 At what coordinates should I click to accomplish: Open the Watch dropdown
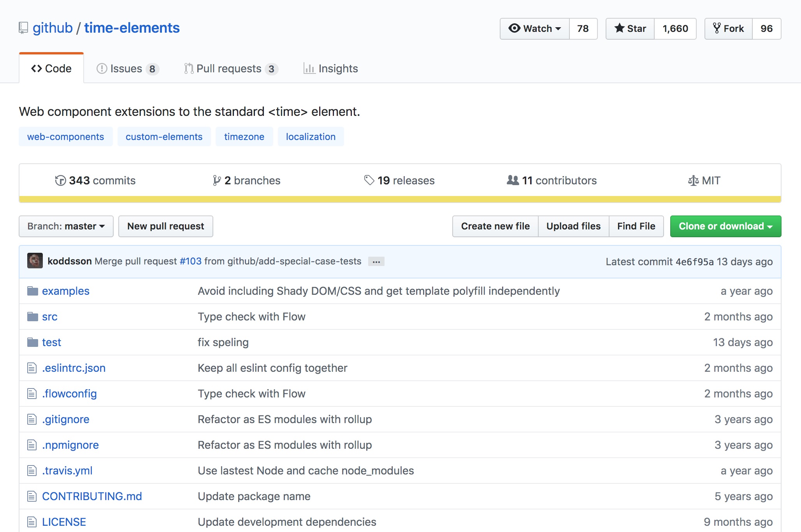[534, 28]
